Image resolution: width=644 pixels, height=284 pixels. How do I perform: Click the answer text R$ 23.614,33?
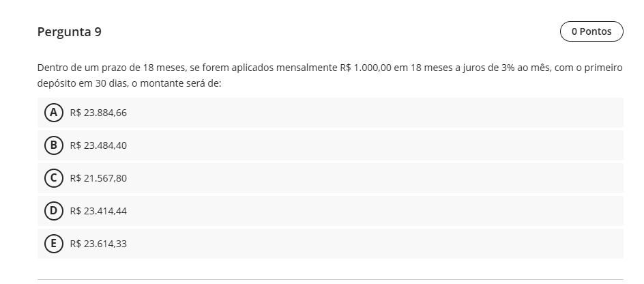coord(98,244)
